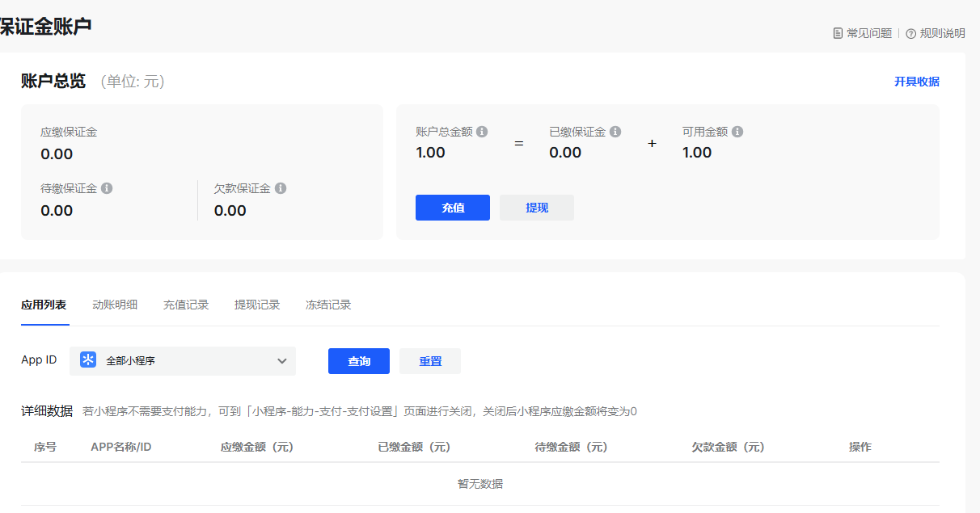
Task: Click the 查询 search button
Action: pos(359,361)
